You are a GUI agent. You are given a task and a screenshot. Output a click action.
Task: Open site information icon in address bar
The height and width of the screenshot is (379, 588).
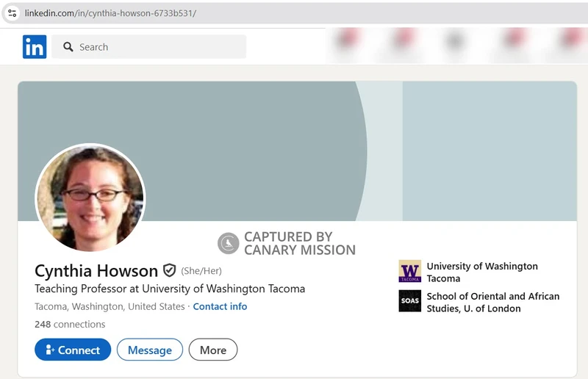pyautogui.click(x=12, y=13)
